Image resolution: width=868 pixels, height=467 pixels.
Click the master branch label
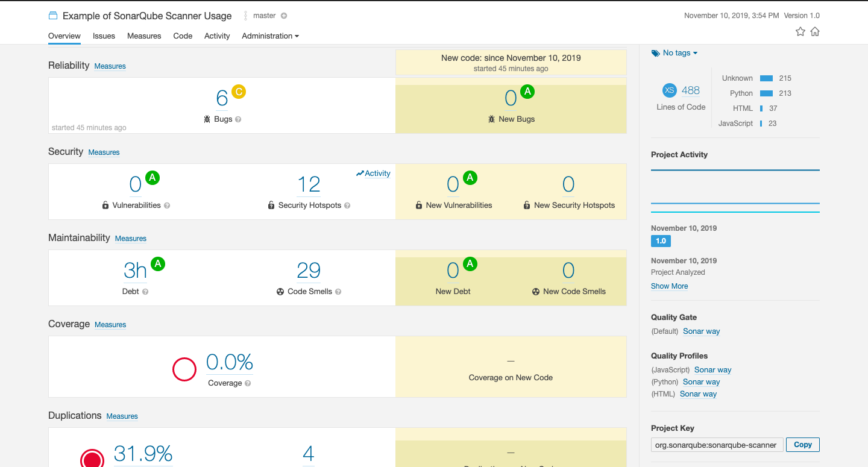tap(265, 16)
